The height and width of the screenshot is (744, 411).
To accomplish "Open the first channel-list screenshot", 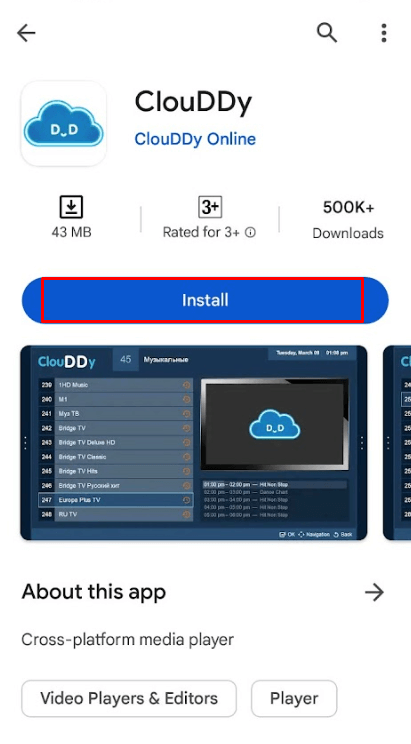I will (194, 443).
